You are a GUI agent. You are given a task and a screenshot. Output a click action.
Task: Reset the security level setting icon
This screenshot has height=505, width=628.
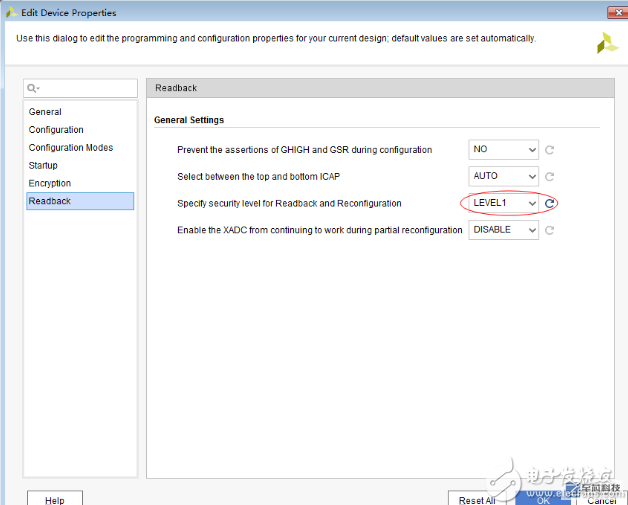click(x=549, y=203)
